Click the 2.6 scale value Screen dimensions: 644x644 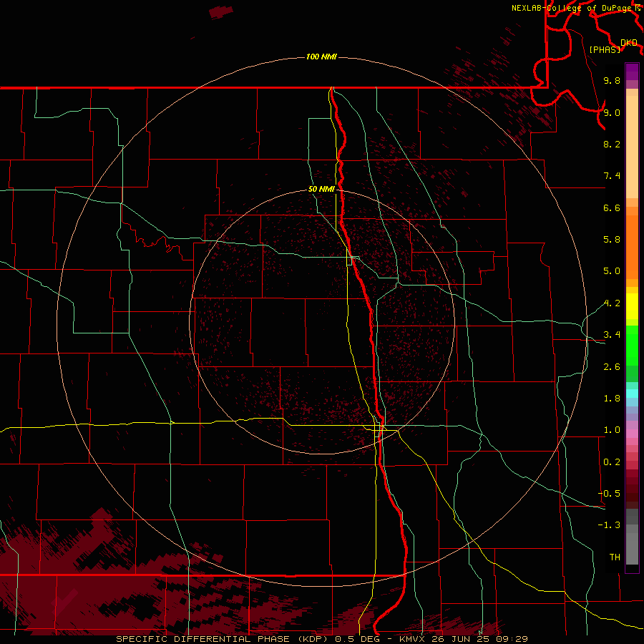coord(612,367)
